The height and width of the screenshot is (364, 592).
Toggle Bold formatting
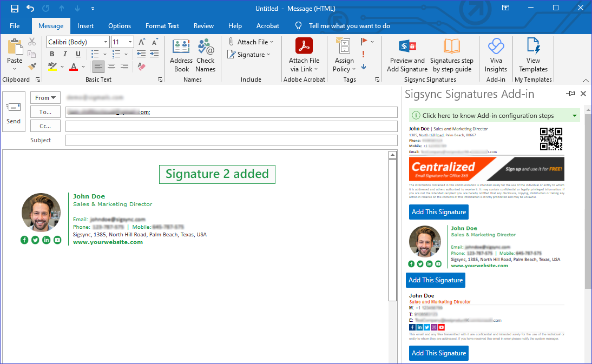pos(52,54)
